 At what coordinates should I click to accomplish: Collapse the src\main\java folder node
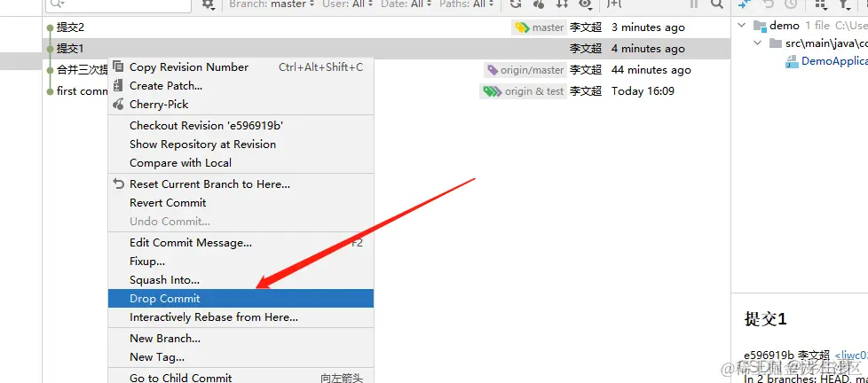click(x=758, y=43)
